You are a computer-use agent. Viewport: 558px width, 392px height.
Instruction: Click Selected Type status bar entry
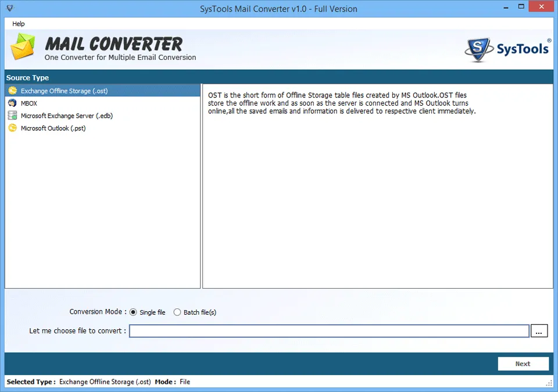pos(78,382)
